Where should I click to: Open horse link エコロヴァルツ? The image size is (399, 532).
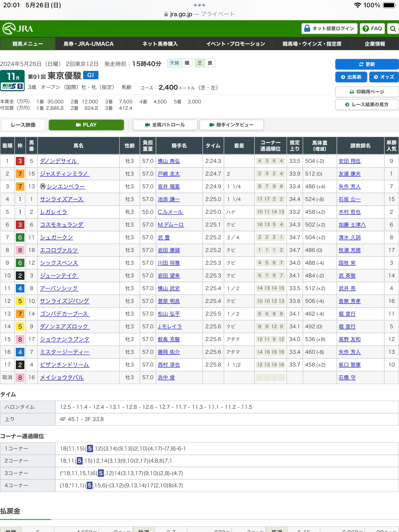[x=59, y=250]
